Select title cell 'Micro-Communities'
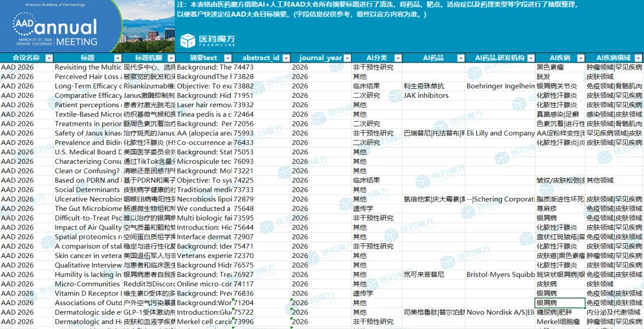Screen dimensions: 644x329 coord(88,284)
